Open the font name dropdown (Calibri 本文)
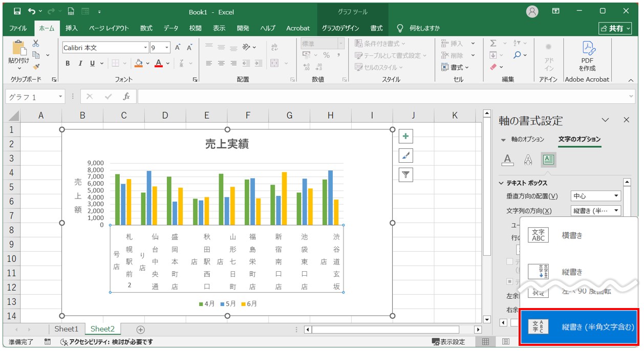This screenshot has width=644, height=351. click(145, 48)
